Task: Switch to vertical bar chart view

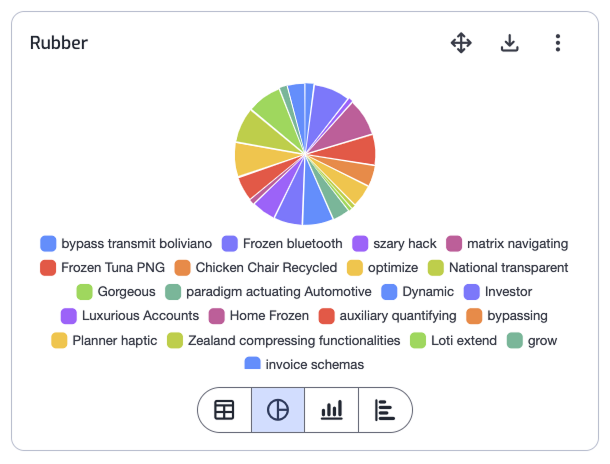Action: [x=331, y=410]
